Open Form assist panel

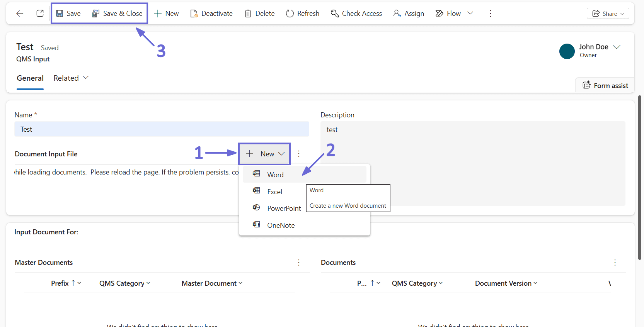pos(605,85)
